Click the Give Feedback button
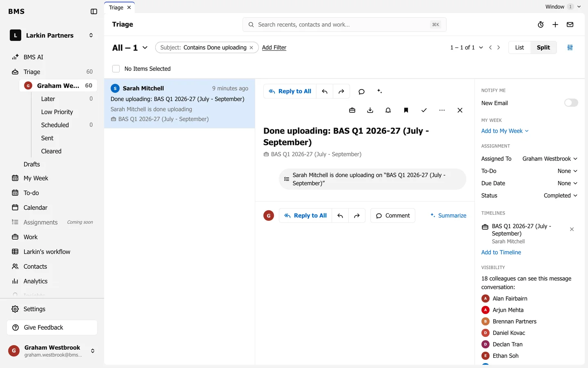This screenshot has width=588, height=368. (52, 328)
